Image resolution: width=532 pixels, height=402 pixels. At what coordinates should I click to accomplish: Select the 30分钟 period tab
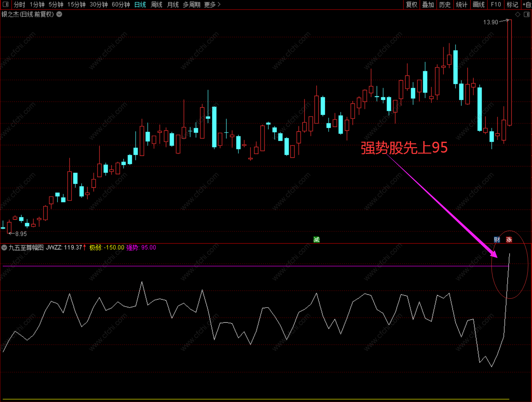click(98, 4)
